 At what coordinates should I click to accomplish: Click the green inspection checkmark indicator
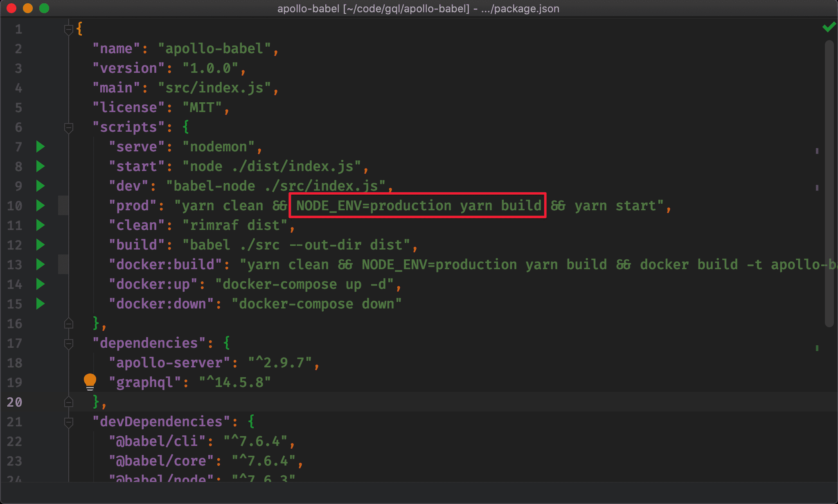pos(829,27)
